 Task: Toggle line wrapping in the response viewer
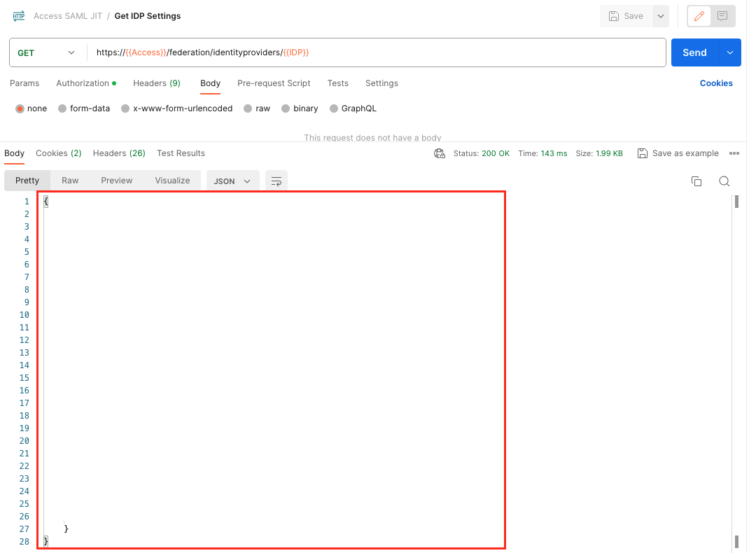(276, 181)
